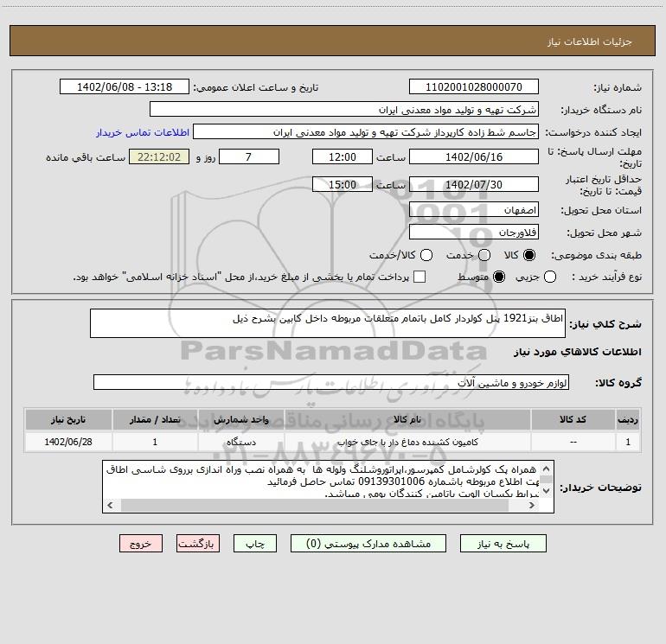Choose the متوسط purchase process option
This screenshot has width=666, height=644.
coord(499,277)
